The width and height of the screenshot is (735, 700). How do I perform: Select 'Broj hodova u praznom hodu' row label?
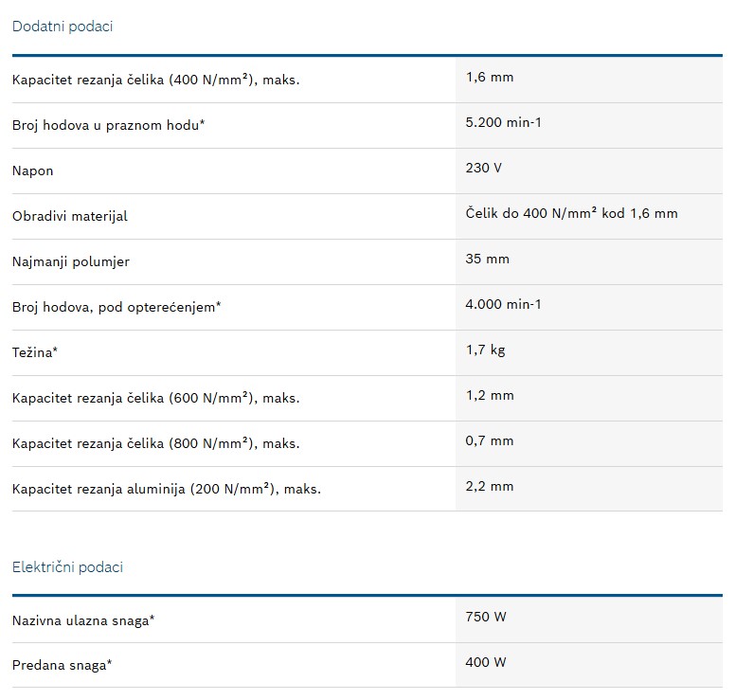[x=108, y=125]
